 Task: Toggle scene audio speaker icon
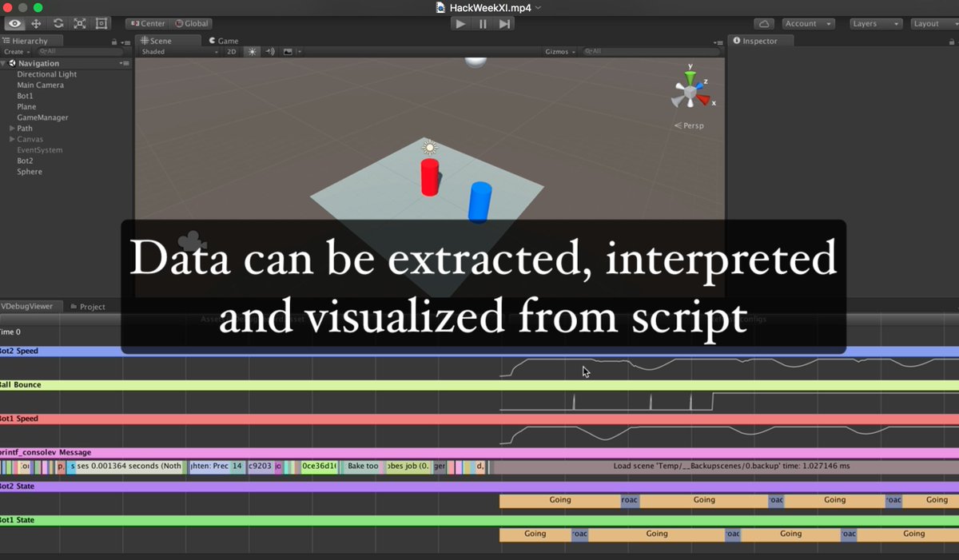point(270,52)
